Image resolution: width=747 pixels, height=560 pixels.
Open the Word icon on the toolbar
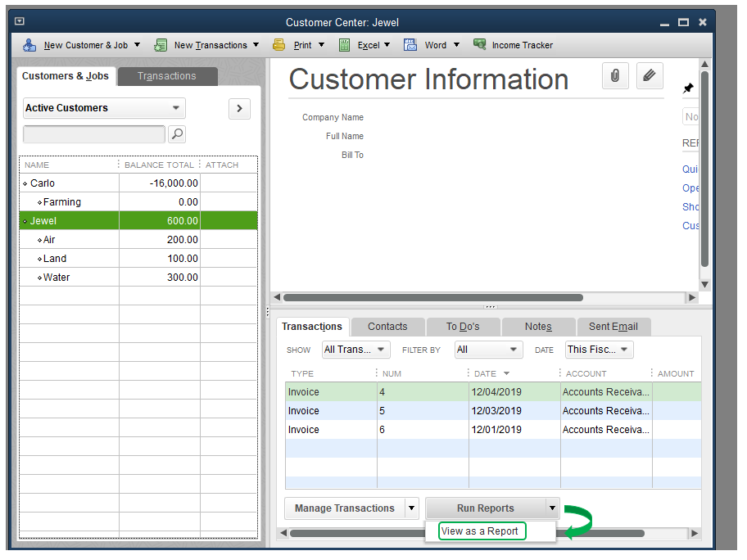tap(410, 45)
